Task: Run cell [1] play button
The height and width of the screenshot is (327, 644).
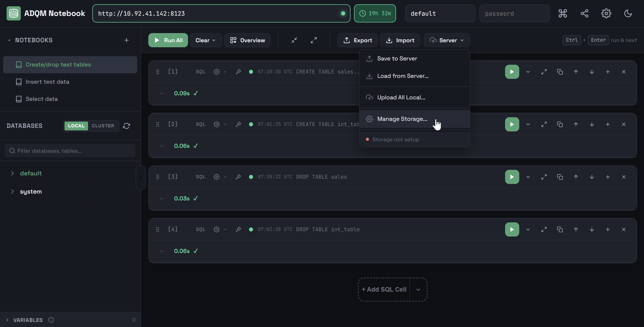Action: 512,72
